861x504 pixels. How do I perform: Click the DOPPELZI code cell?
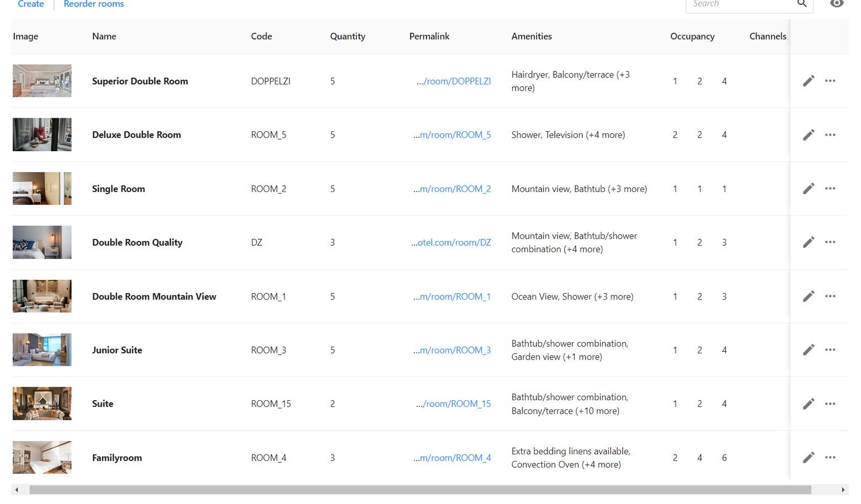pyautogui.click(x=271, y=81)
